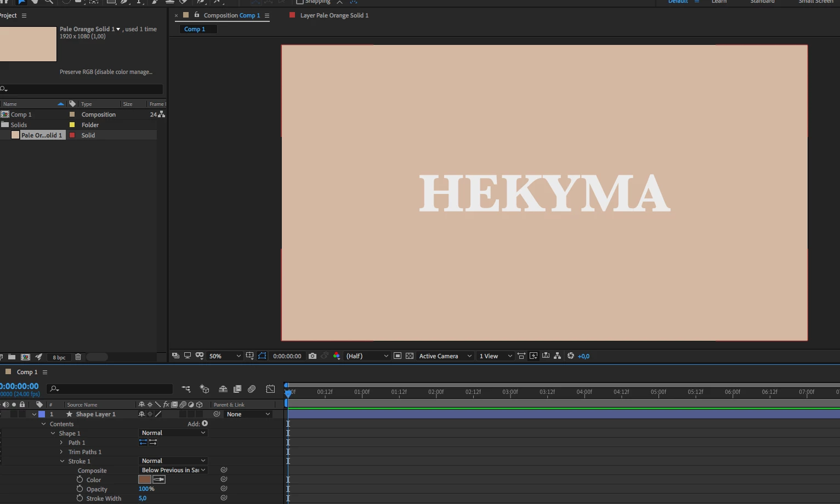Create a new composition from the Project panel
This screenshot has width=840, height=504.
25,357
